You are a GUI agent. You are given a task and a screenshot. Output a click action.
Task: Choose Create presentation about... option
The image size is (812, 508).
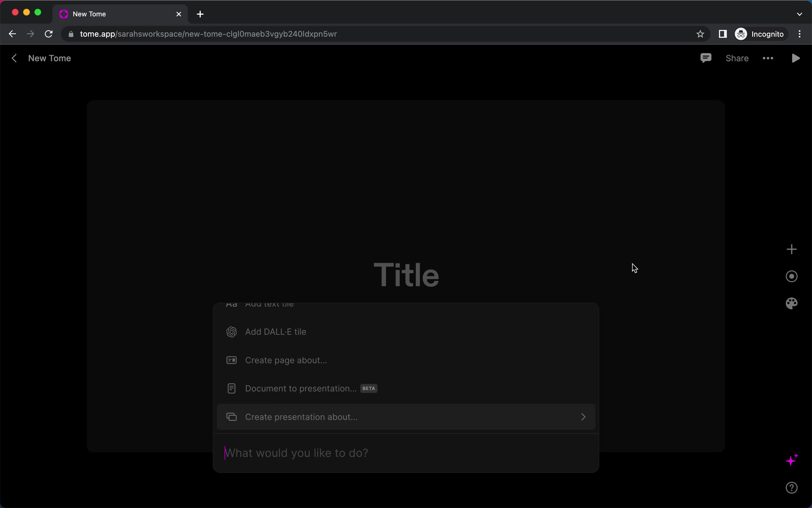tap(406, 417)
